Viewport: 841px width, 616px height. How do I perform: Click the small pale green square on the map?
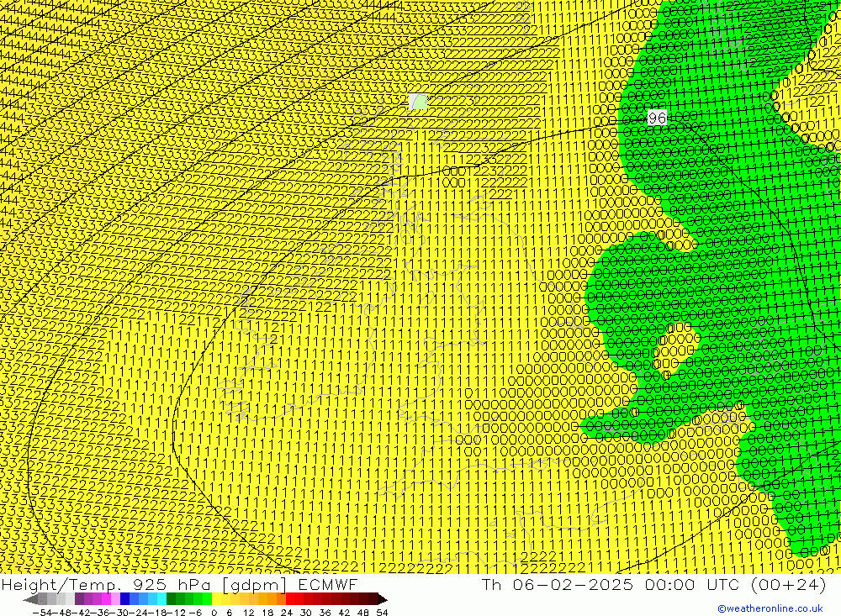(418, 102)
